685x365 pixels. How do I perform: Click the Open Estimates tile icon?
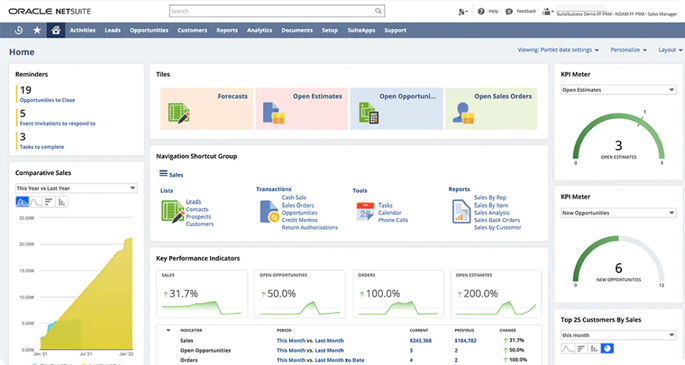[x=274, y=113]
